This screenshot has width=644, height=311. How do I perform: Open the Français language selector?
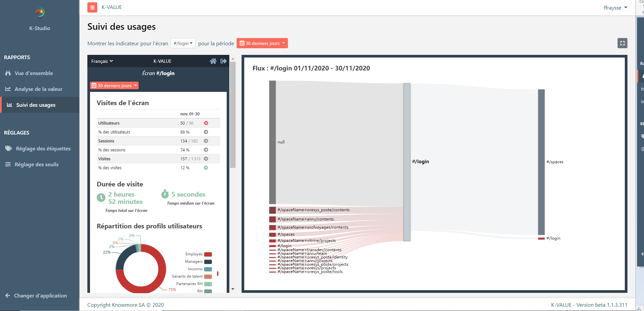click(102, 61)
